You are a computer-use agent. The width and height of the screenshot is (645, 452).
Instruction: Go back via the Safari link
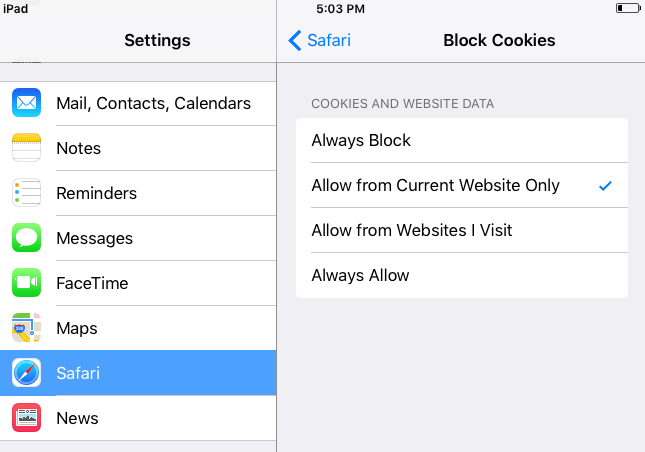pyautogui.click(x=329, y=40)
